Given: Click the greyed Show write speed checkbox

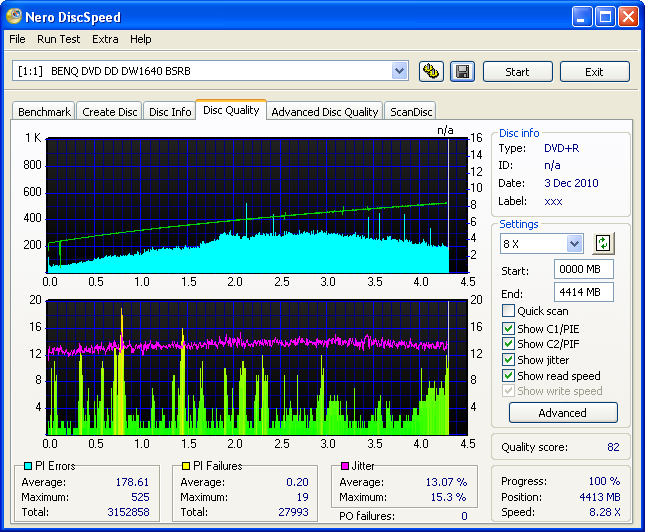Looking at the screenshot, I should 508,390.
